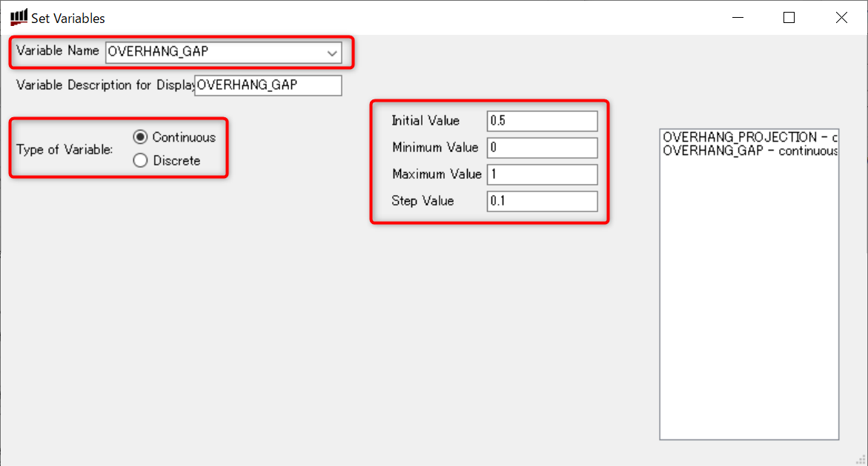Focus the Variable Description for Display field

tap(268, 85)
